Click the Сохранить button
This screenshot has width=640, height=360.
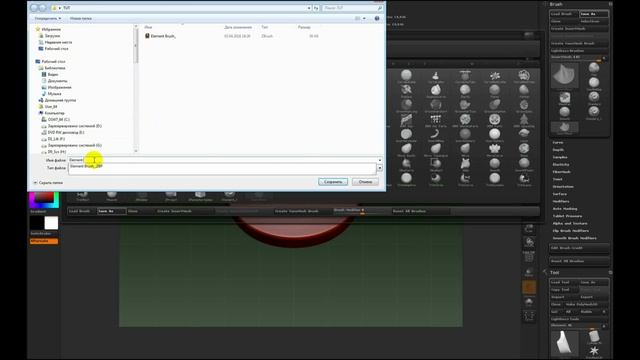pyautogui.click(x=333, y=182)
